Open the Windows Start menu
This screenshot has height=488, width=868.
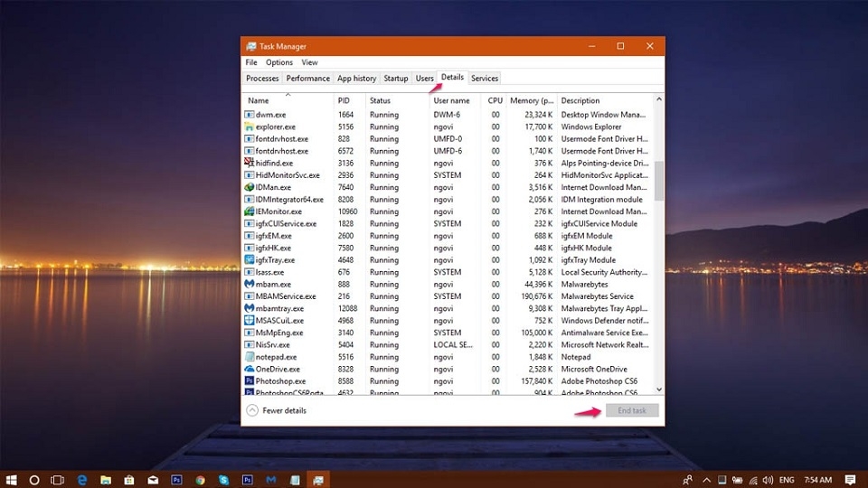tap(12, 480)
